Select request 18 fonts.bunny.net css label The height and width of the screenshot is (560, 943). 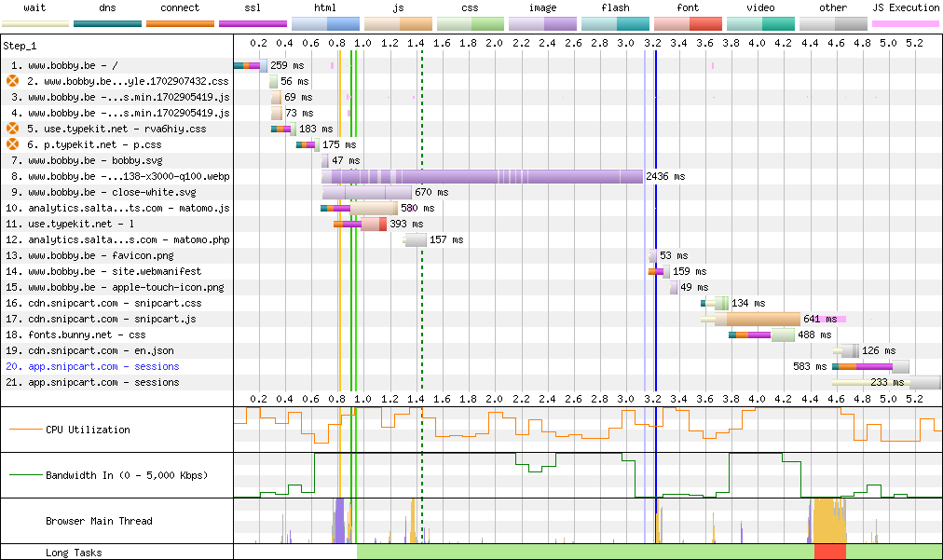[x=75, y=335]
